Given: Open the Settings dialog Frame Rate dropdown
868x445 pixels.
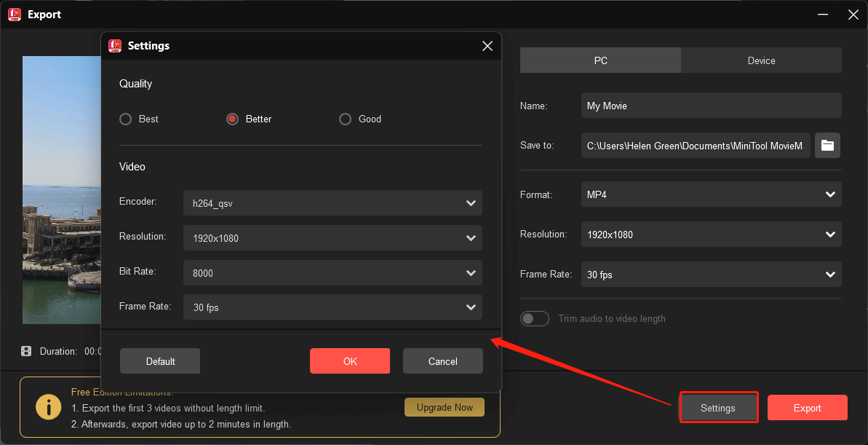Looking at the screenshot, I should pos(333,307).
